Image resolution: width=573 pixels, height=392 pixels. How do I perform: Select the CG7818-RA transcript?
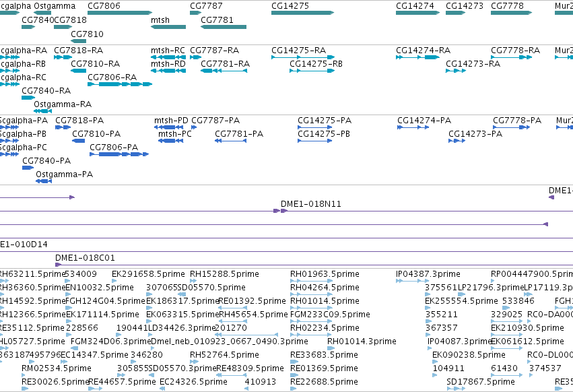[x=63, y=57]
